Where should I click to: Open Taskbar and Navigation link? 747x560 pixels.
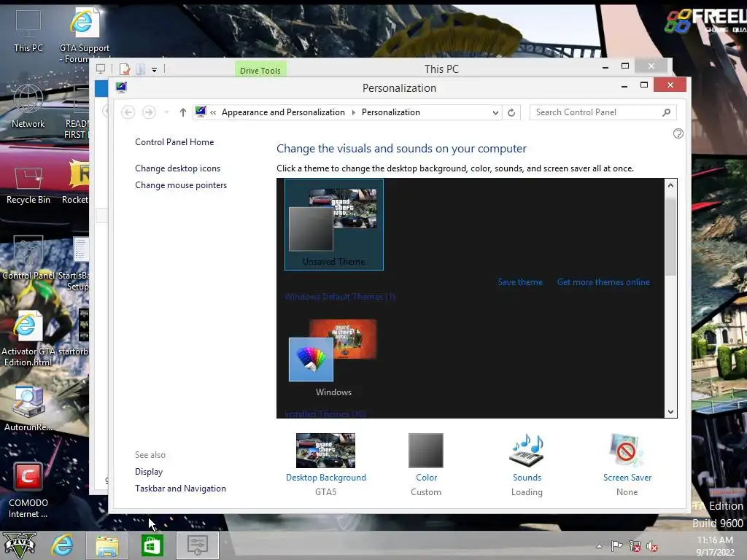pyautogui.click(x=180, y=489)
